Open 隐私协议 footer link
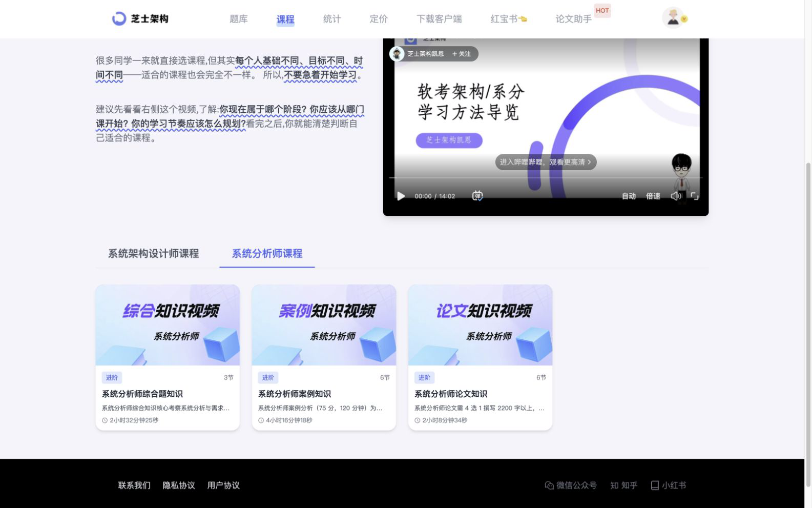Image resolution: width=812 pixels, height=508 pixels. tap(179, 485)
